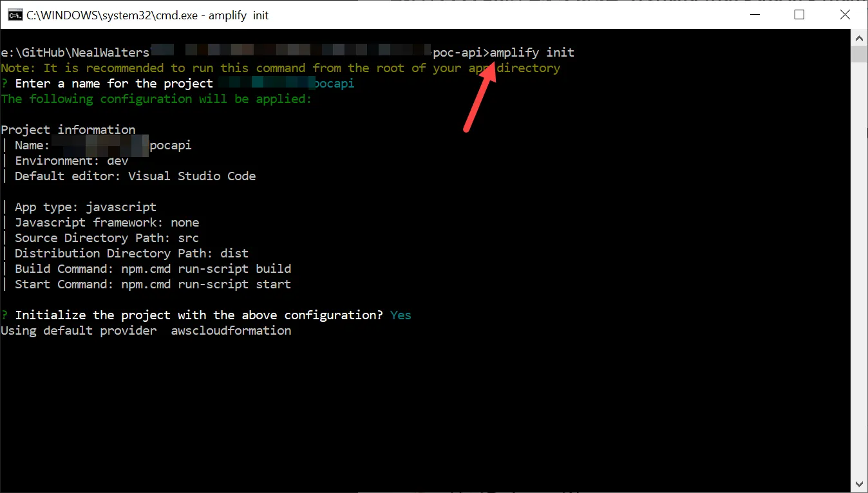Image resolution: width=868 pixels, height=493 pixels.
Task: Click the 'Project information' heading
Action: coord(68,130)
